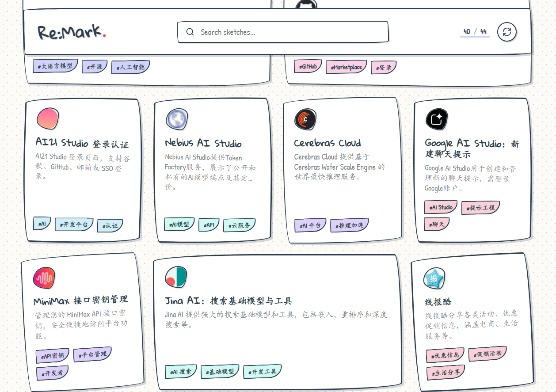Open the Cerebras Cloud title
Image resolution: width=556 pixels, height=392 pixels.
click(328, 143)
